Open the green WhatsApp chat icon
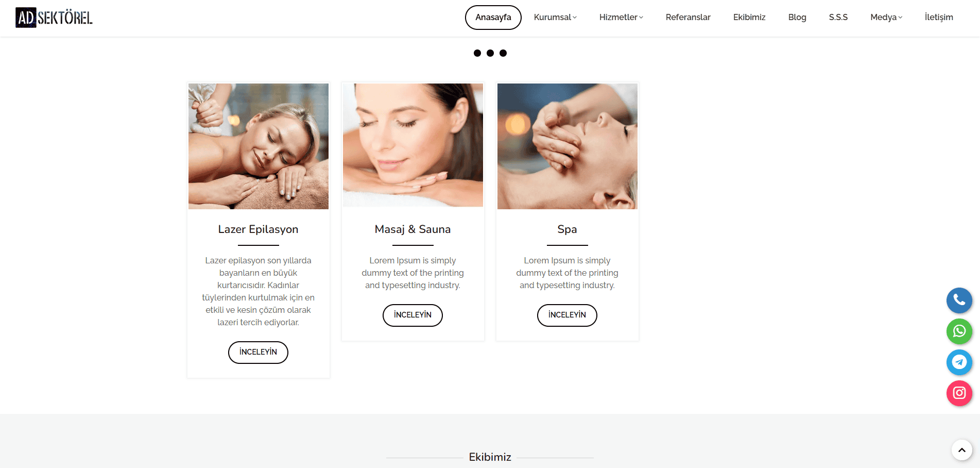This screenshot has width=980, height=468. coord(959,331)
